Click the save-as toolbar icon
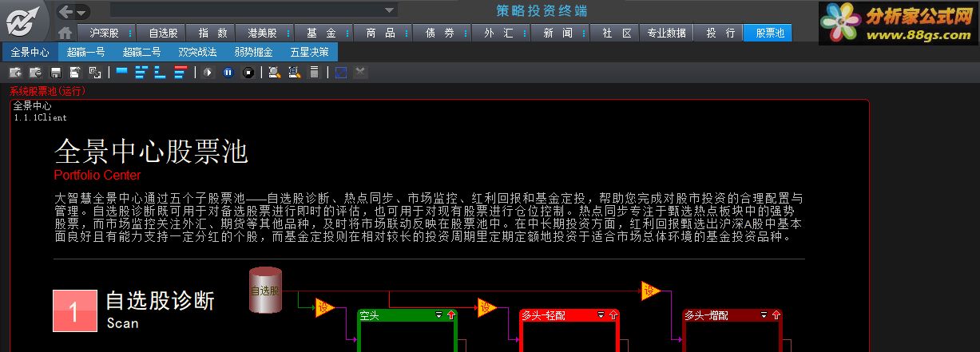Screen dimensions: 980x352 pyautogui.click(x=75, y=72)
